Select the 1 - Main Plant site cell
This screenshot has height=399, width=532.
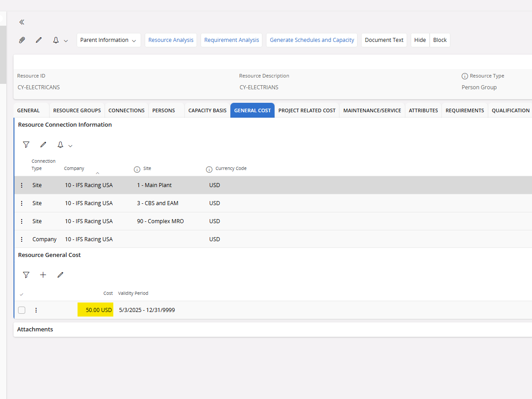pyautogui.click(x=154, y=185)
